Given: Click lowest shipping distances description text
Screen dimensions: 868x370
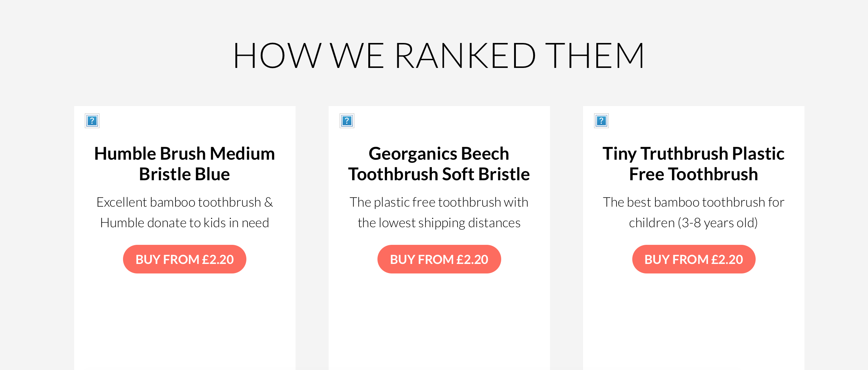Looking at the screenshot, I should tap(439, 223).
